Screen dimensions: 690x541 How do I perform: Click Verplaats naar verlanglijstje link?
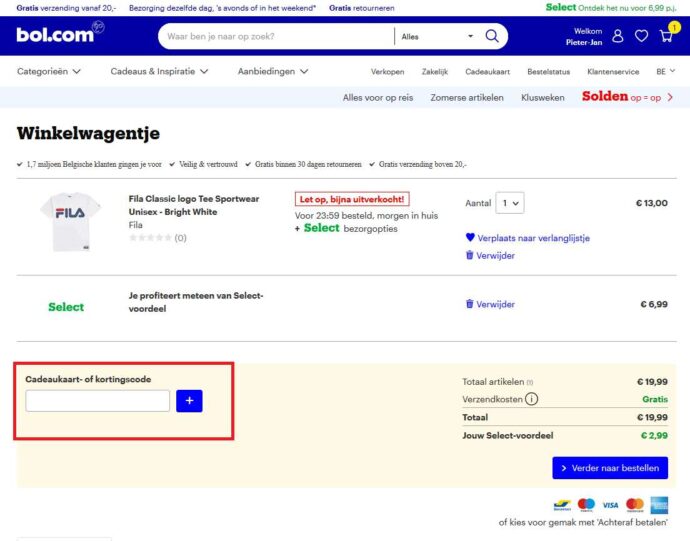[533, 238]
